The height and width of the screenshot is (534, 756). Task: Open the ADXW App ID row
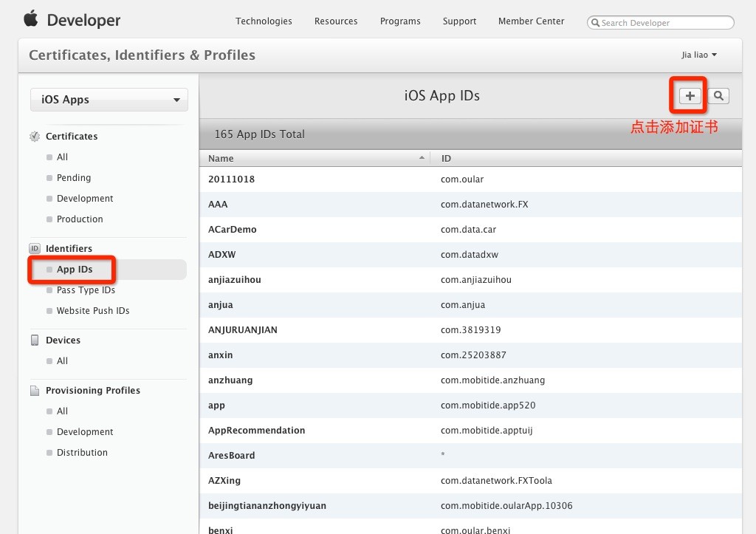tap(470, 255)
